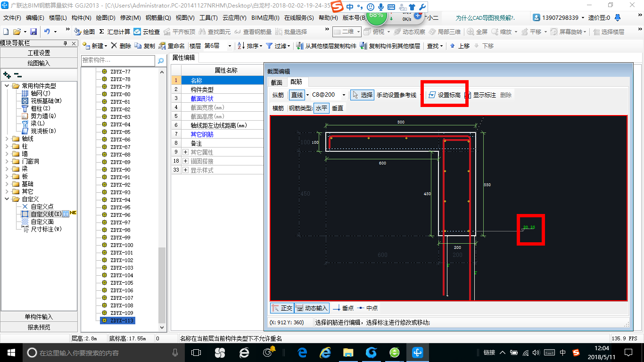644x362 pixels.
Task: Click the 单构件输入 panel button
Action: click(39, 317)
